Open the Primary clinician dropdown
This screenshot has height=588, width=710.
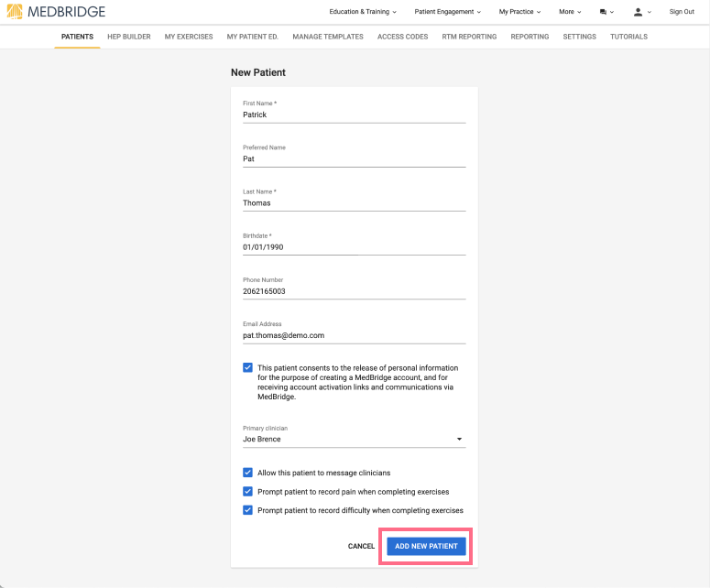coord(355,439)
